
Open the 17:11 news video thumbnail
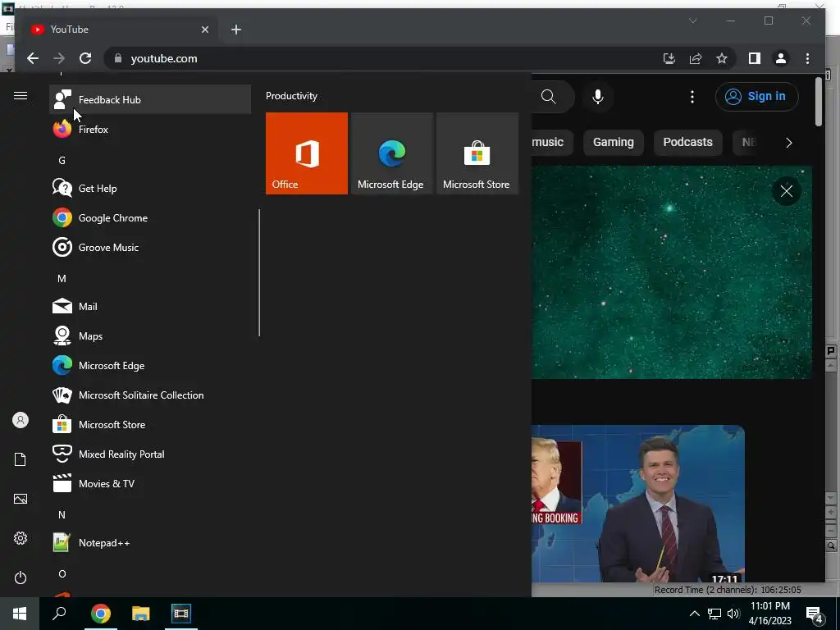pos(638,504)
